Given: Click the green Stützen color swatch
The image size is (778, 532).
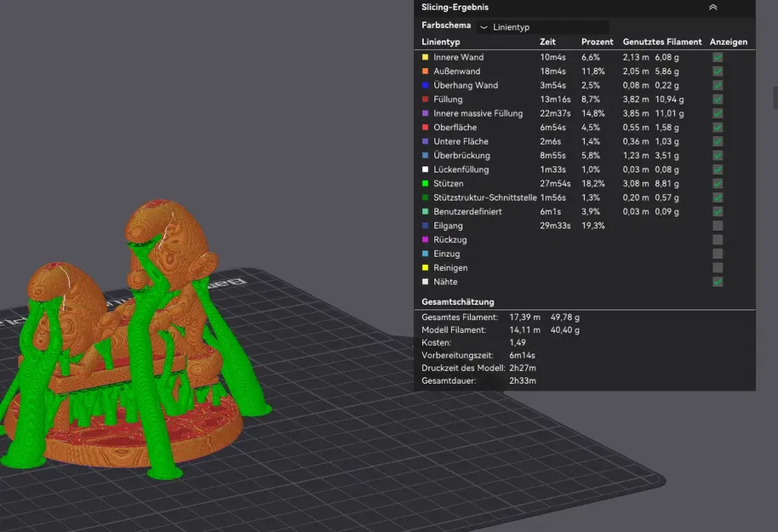Looking at the screenshot, I should pyautogui.click(x=425, y=184).
